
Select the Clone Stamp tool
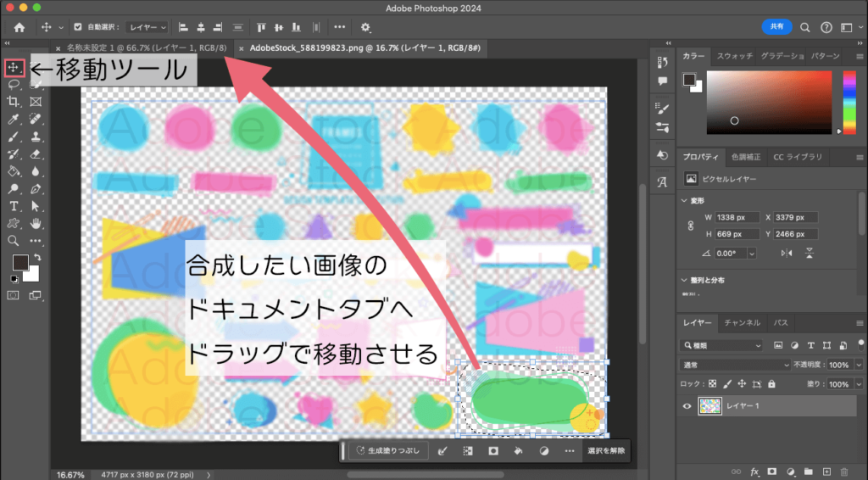pyautogui.click(x=36, y=137)
